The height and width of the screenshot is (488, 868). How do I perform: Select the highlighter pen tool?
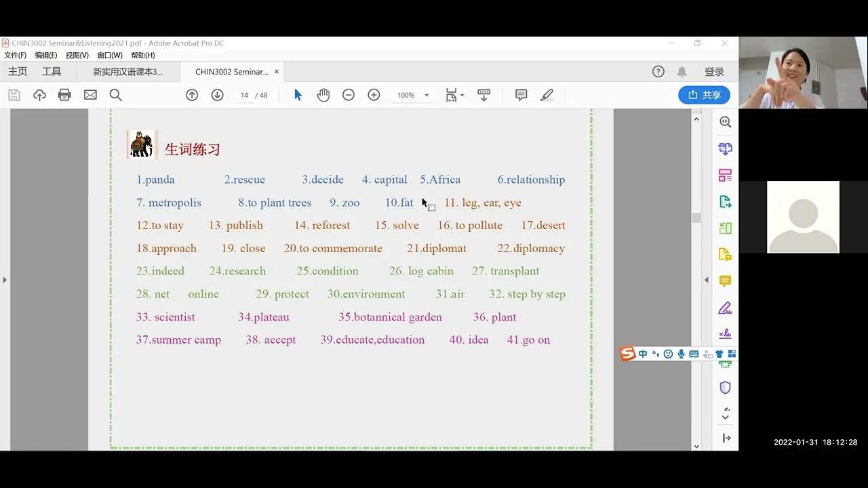547,95
